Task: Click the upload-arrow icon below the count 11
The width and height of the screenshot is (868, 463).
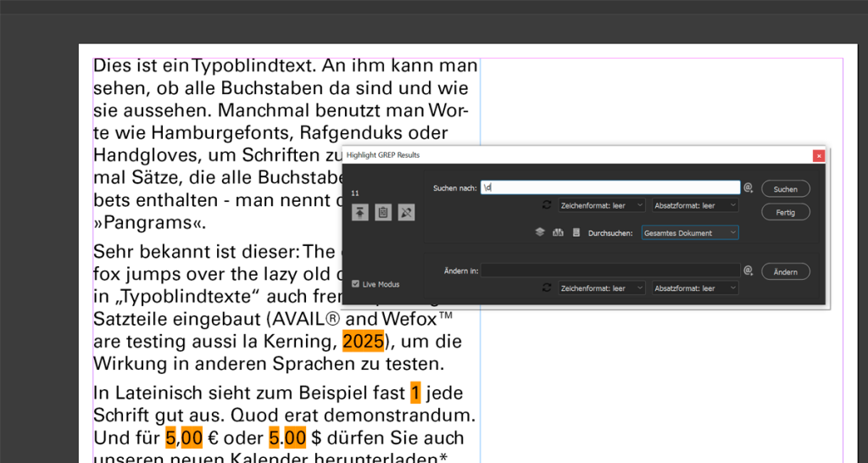Action: pyautogui.click(x=359, y=212)
